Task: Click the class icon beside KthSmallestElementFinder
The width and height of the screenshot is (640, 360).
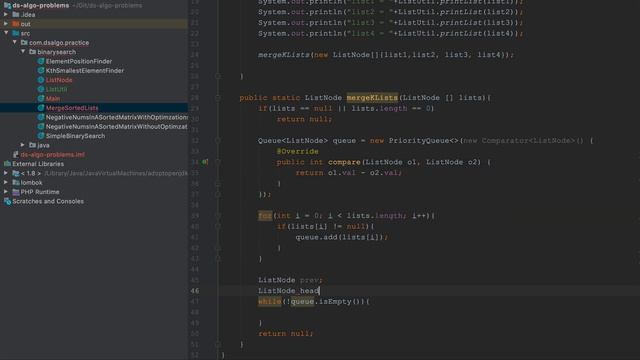Action: click(41, 71)
